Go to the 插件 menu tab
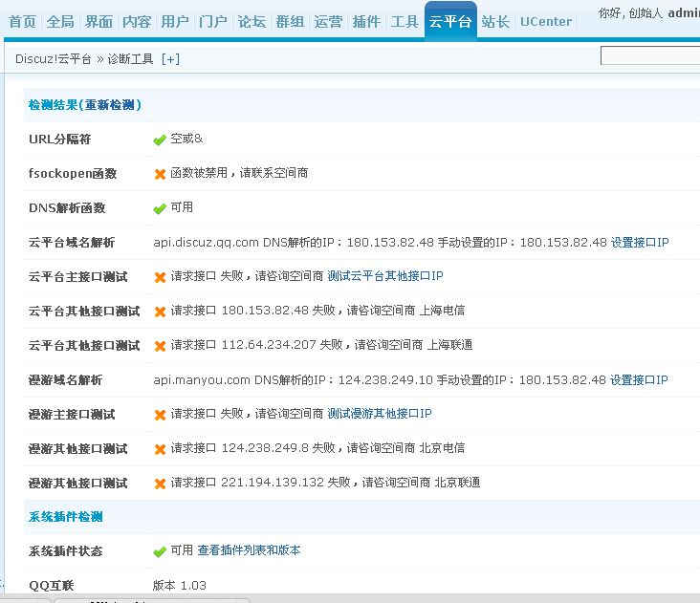Viewport: 700px width, 603px height. (x=366, y=21)
